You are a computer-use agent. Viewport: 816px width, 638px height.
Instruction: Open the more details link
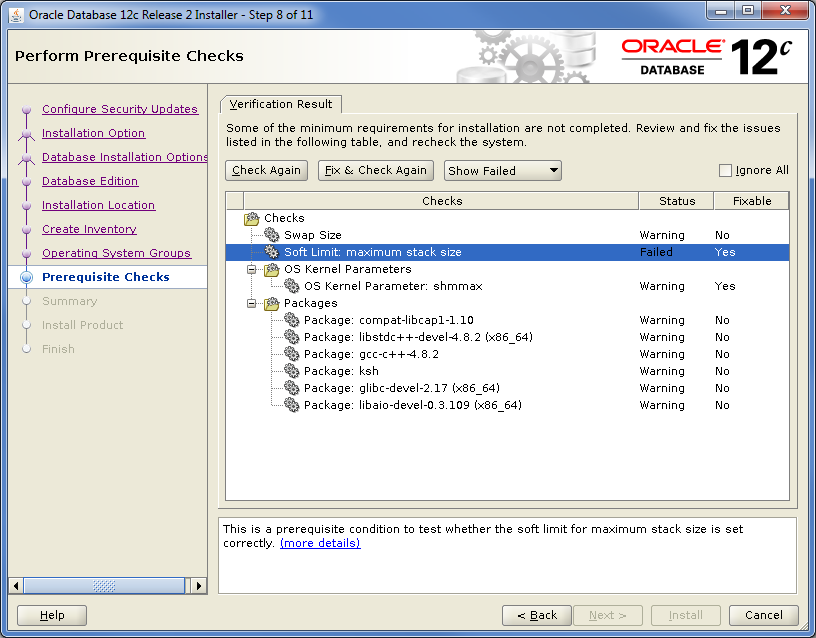(x=320, y=543)
